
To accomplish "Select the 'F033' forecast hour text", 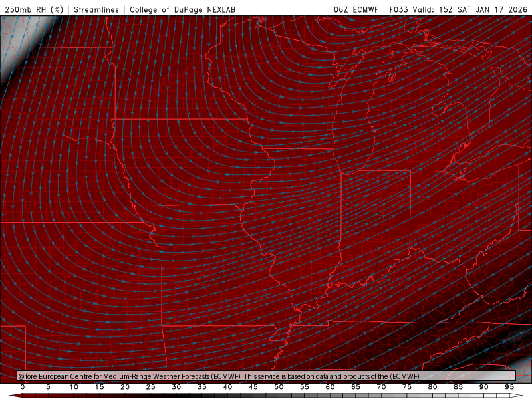I will [398, 9].
